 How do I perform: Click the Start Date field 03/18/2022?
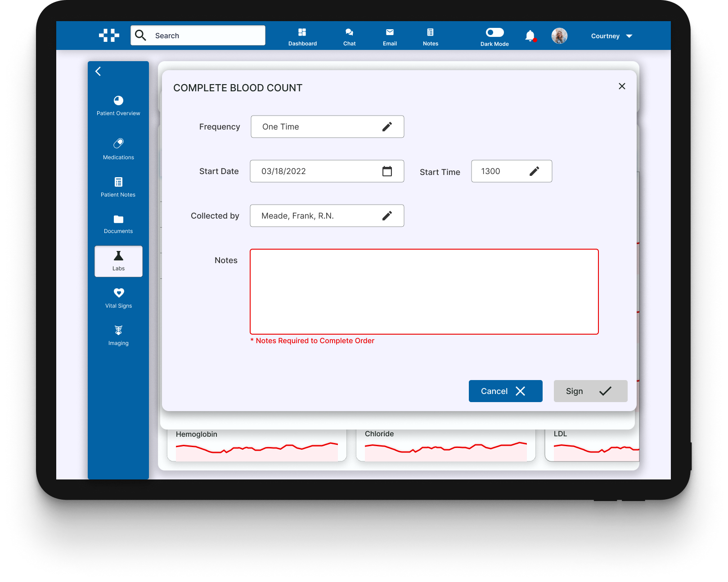pyautogui.click(x=327, y=171)
